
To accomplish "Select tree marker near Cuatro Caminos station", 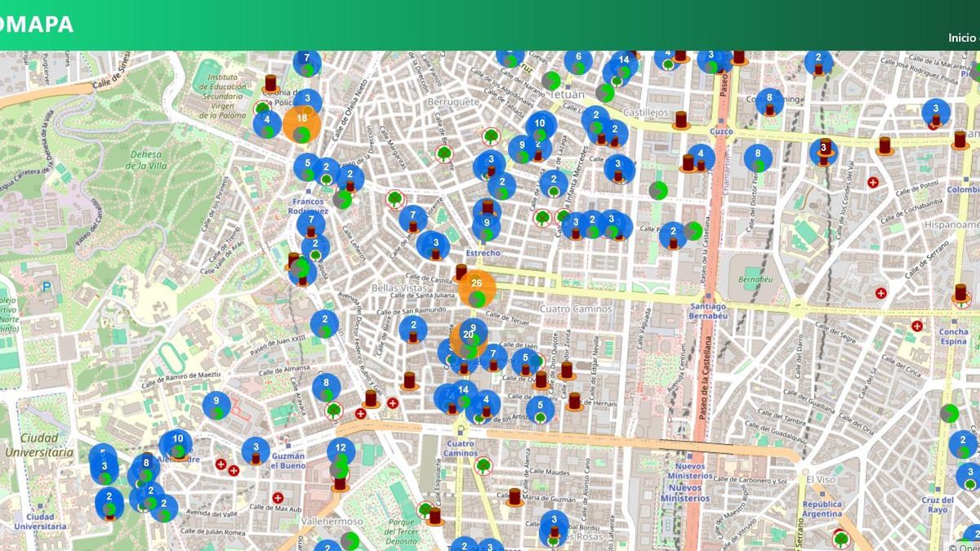I will coord(483,466).
